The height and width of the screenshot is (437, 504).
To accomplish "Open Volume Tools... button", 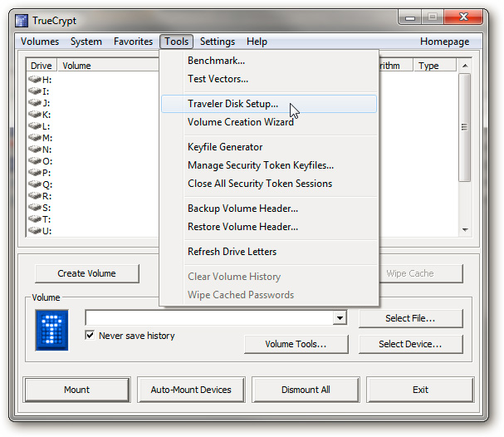I will 296,344.
